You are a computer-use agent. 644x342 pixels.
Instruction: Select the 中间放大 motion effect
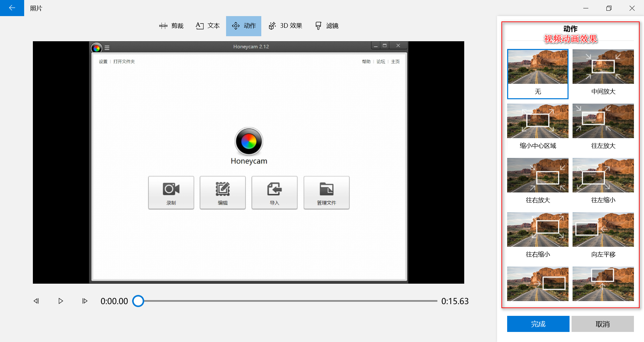pos(603,74)
